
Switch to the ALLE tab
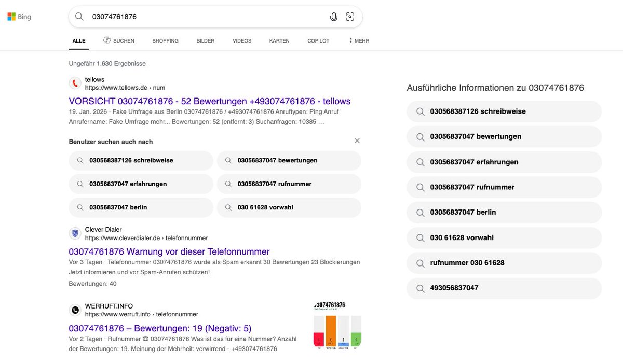coord(79,41)
